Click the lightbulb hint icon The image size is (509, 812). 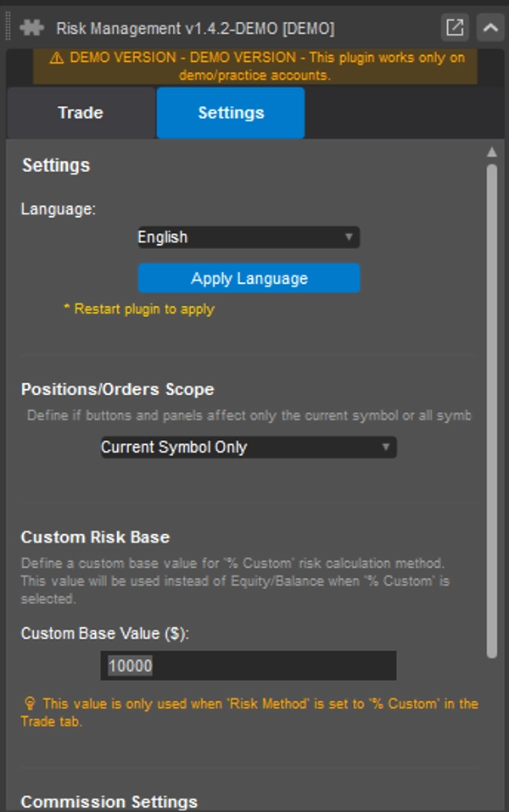[30, 704]
